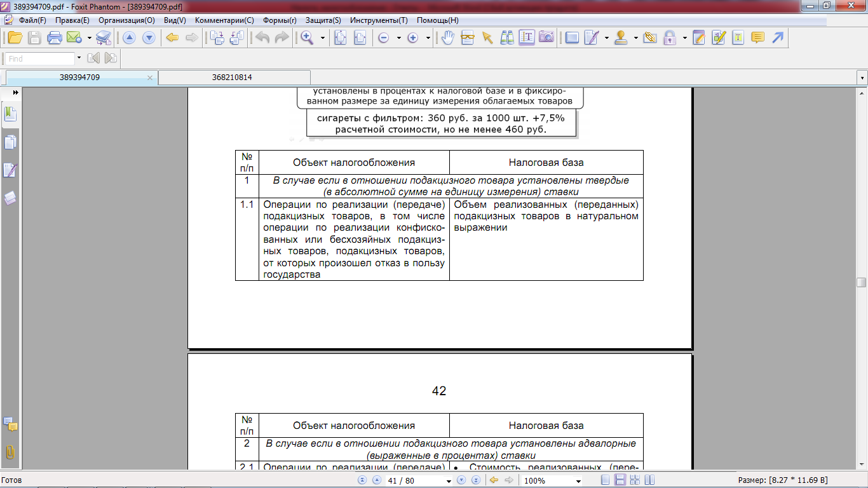Image resolution: width=868 pixels, height=488 pixels.
Task: Open the Защита(S) menu
Action: tap(323, 20)
